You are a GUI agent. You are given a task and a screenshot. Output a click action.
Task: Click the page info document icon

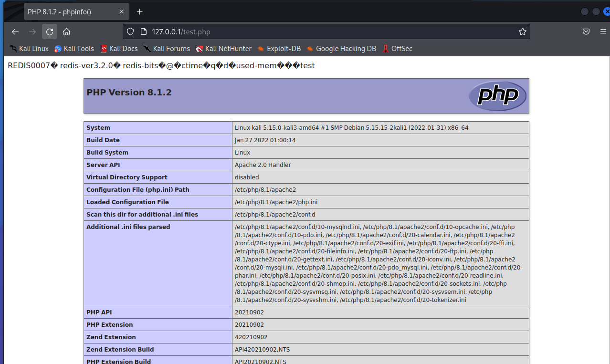point(143,32)
